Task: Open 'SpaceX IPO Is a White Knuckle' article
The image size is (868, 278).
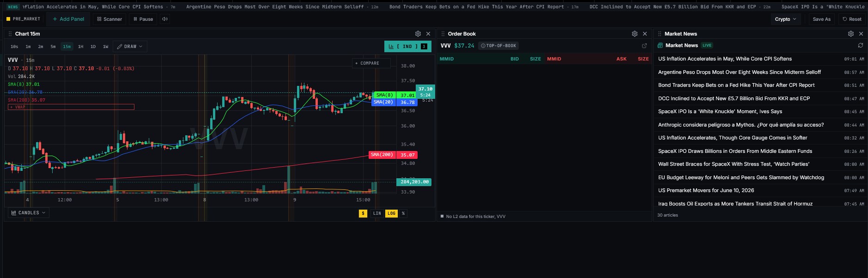Action: (x=761, y=112)
